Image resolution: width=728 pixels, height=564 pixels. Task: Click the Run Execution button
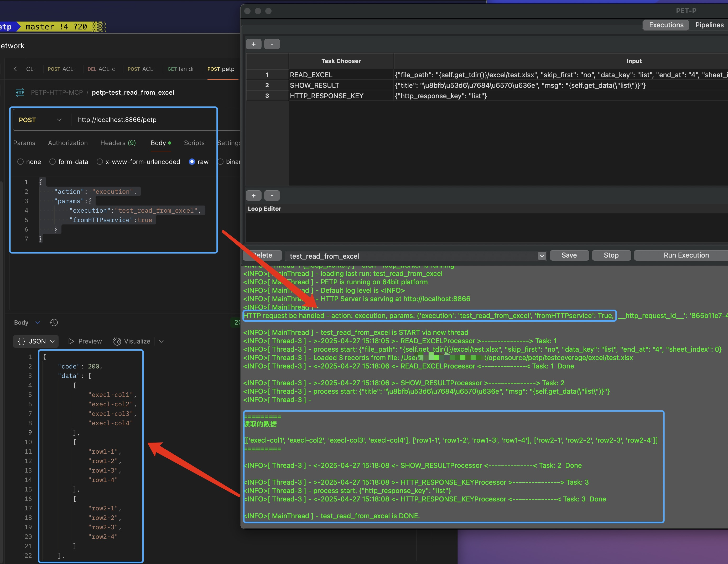[686, 255]
